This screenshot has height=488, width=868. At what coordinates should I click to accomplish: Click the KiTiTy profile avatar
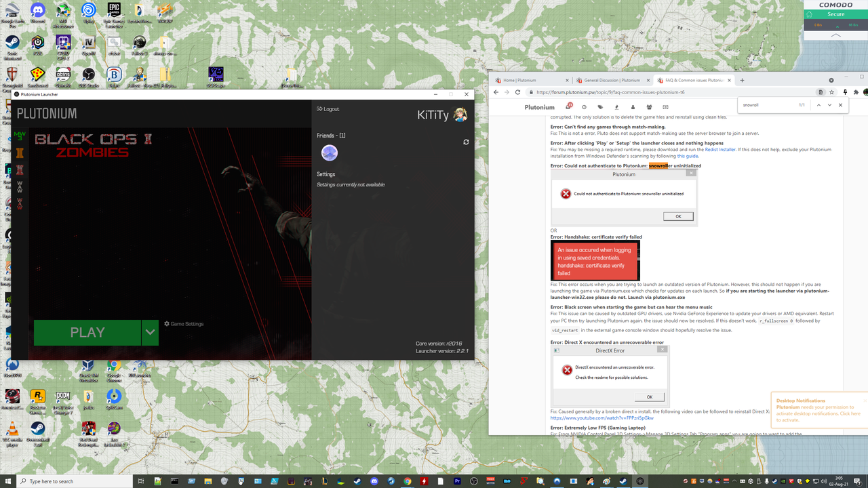point(460,115)
